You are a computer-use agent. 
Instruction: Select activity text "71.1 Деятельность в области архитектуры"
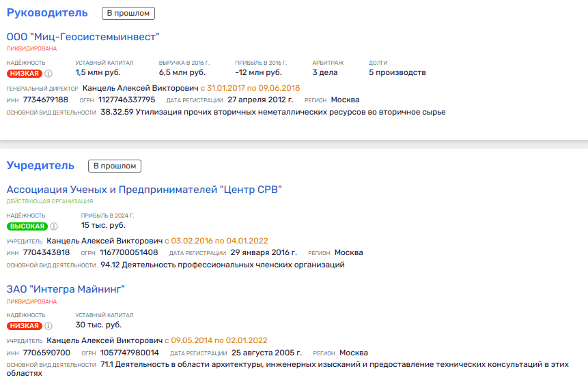(288, 368)
